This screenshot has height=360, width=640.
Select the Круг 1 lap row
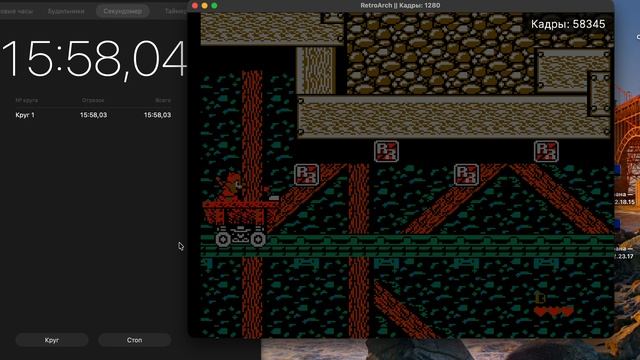[93, 115]
